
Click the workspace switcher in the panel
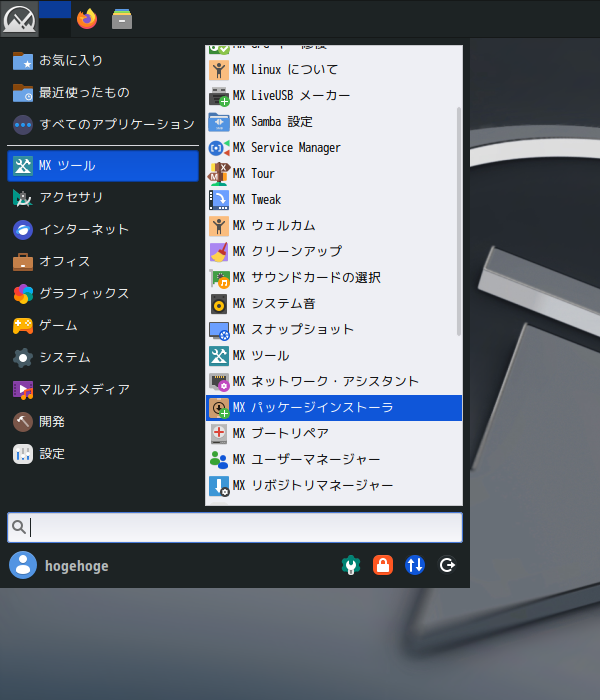(x=54, y=19)
